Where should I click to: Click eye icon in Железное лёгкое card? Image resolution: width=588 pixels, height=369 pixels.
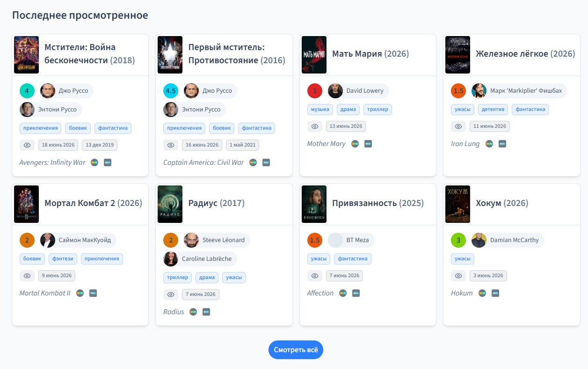point(458,126)
